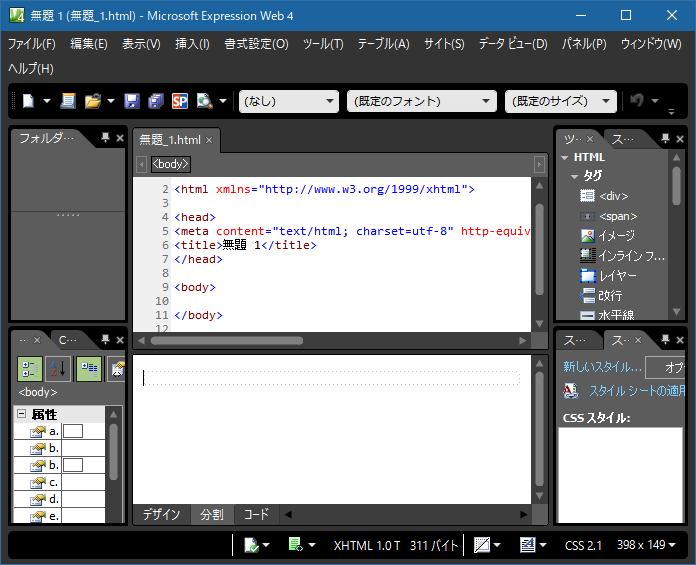Screen dimensions: 696x565
Task: Click the Undo arrow icon
Action: pyautogui.click(x=637, y=101)
